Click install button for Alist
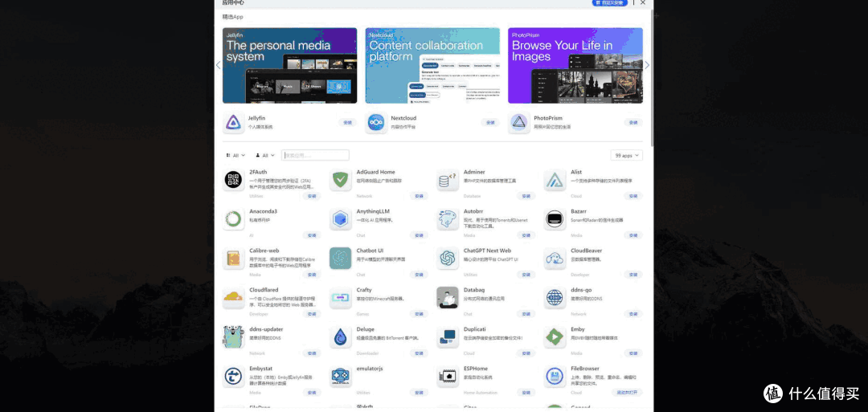The image size is (868, 412). point(633,196)
